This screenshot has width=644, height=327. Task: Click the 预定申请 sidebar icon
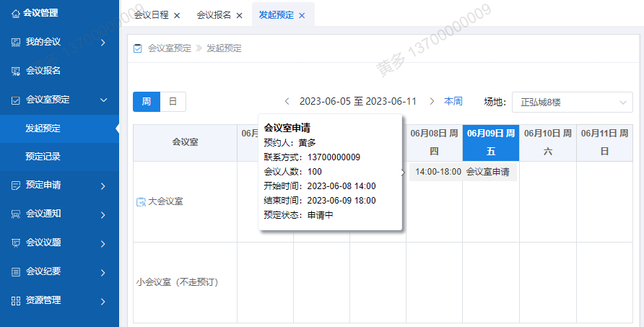point(16,186)
